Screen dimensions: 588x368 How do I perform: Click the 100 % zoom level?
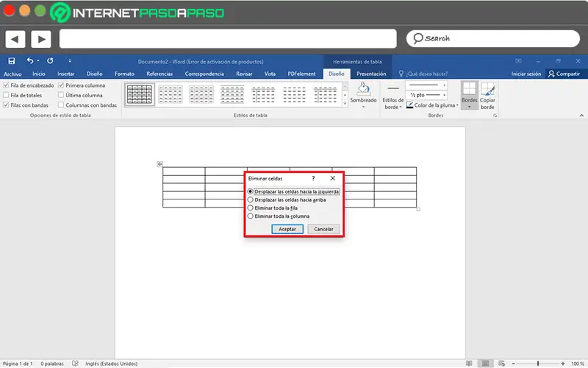coord(578,364)
